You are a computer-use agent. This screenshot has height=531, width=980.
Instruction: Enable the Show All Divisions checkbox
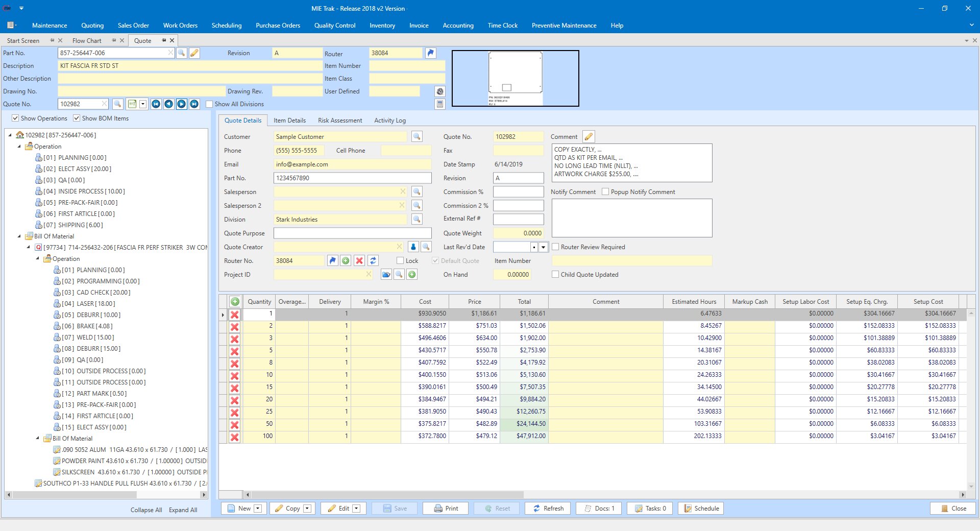click(209, 104)
